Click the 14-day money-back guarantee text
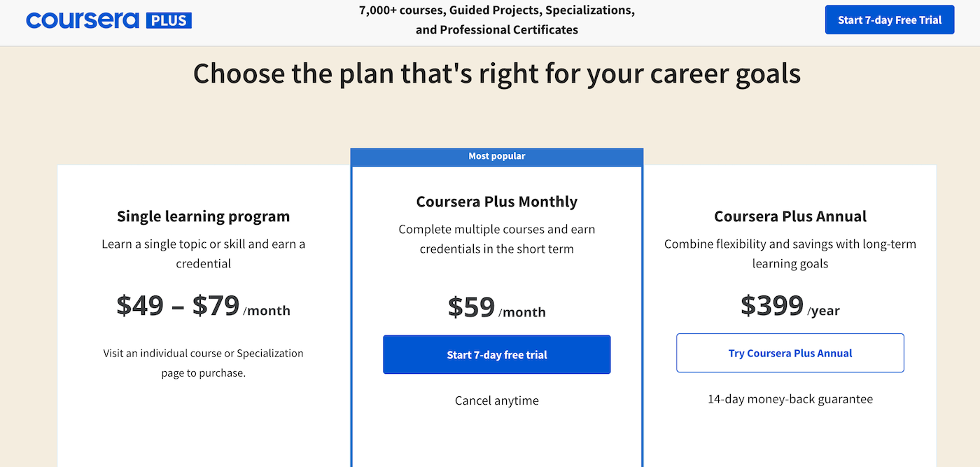The width and height of the screenshot is (980, 467). click(790, 398)
